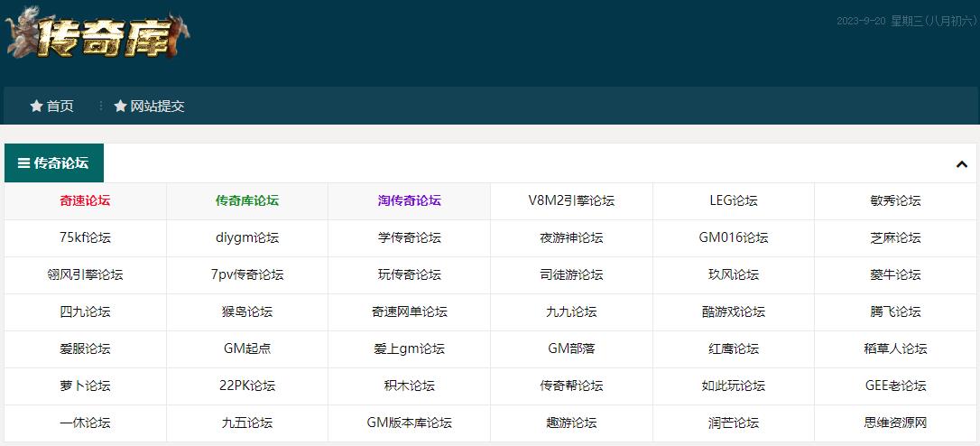This screenshot has height=446, width=980.
Task: Click the hamburger icon in 传奇论坛 header
Action: 23,163
